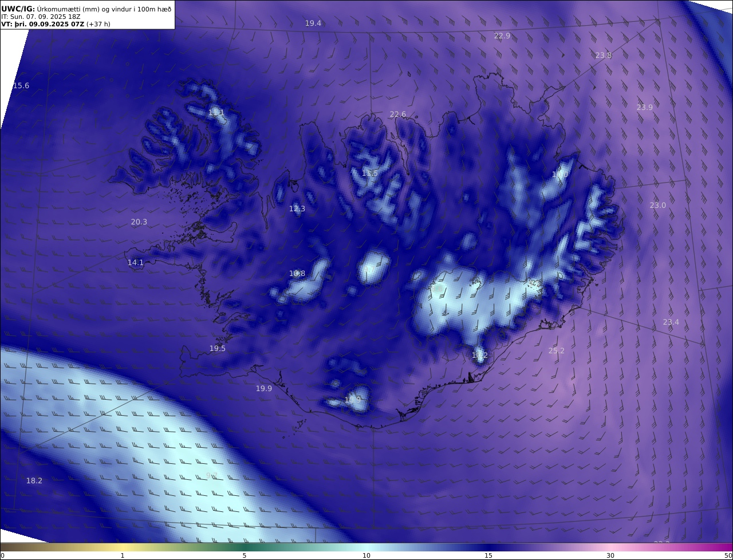Click the 10 tick on the color scale
The width and height of the screenshot is (733, 560).
tap(366, 555)
